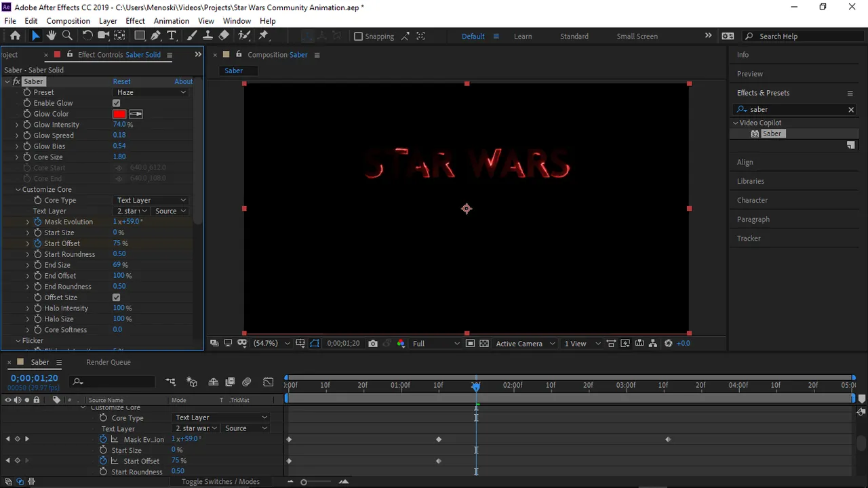
Task: Click Reset for the Saber effect
Action: [121, 81]
